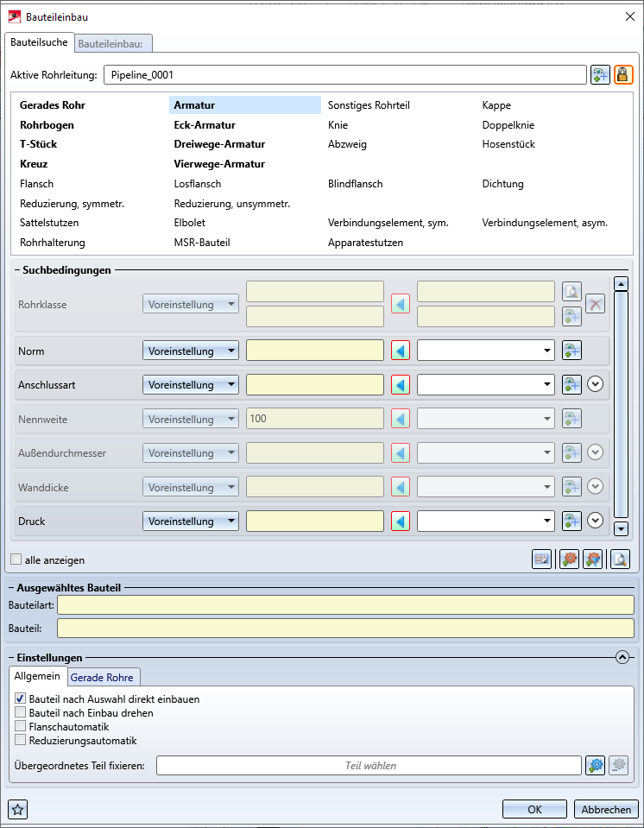
Task: Enable the Reduzierungsautomatik checkbox
Action: pyautogui.click(x=21, y=740)
